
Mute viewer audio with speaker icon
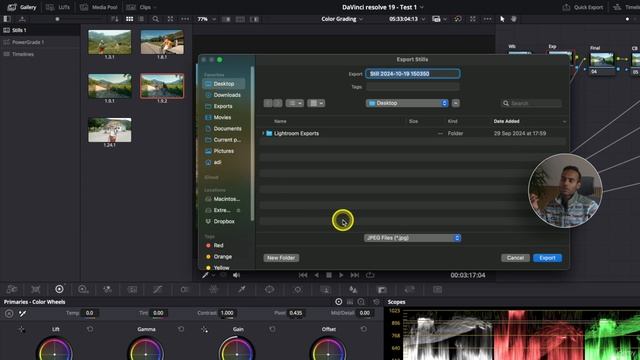point(236,276)
